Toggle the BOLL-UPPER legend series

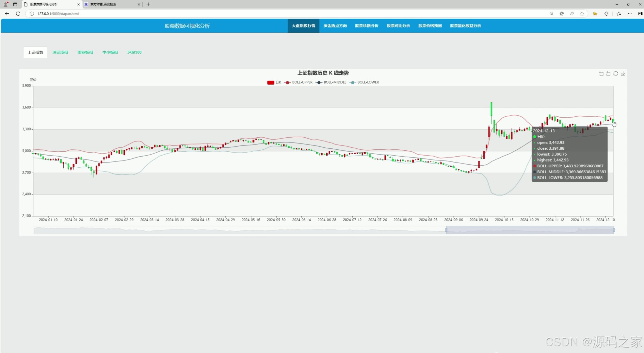[298, 82]
